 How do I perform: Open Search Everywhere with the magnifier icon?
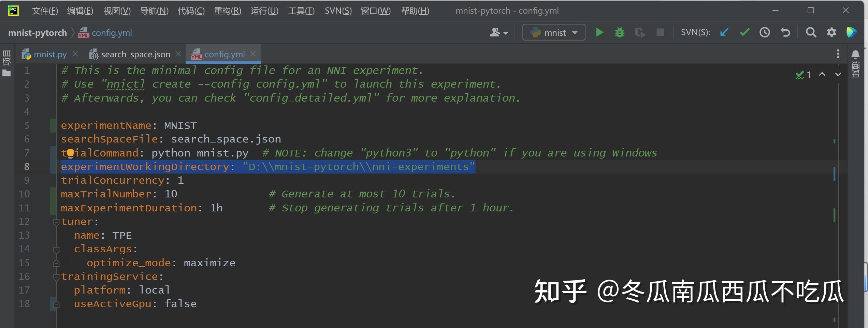(x=811, y=32)
